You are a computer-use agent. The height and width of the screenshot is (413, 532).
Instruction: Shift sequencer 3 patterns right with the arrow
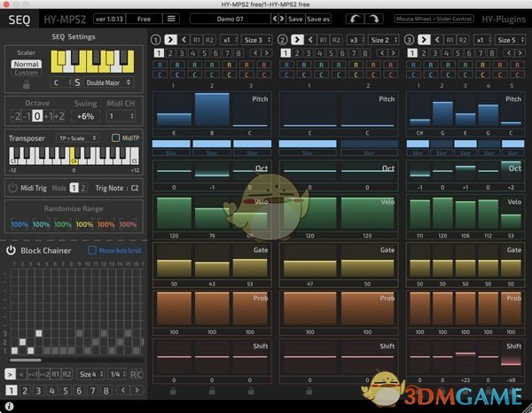[520, 53]
